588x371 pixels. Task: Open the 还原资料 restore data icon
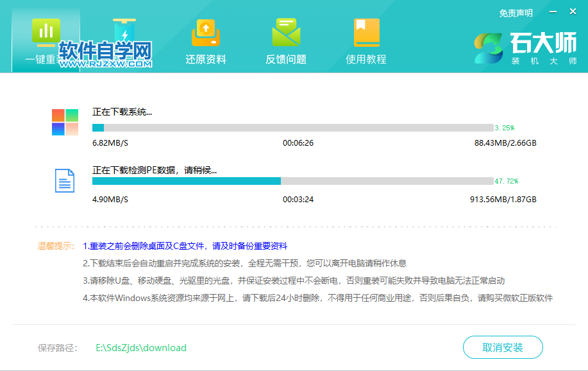tap(205, 32)
